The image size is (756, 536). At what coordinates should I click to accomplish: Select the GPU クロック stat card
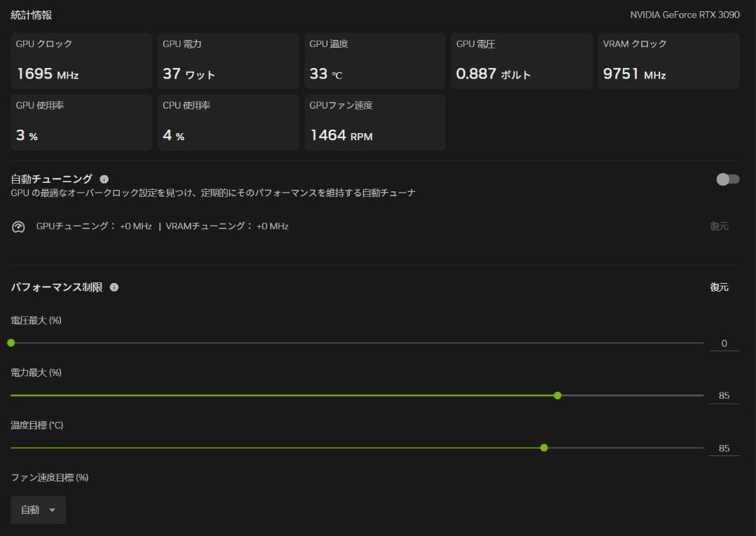coord(81,60)
